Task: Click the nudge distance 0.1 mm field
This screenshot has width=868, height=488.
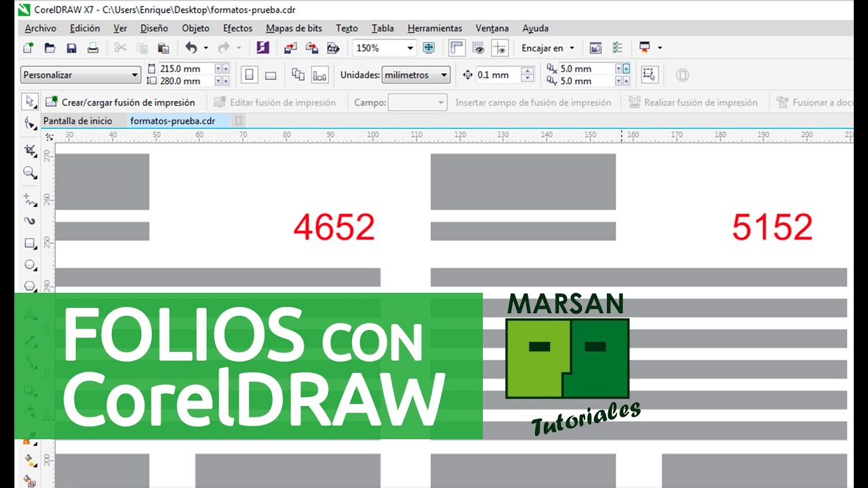Action: coord(498,75)
